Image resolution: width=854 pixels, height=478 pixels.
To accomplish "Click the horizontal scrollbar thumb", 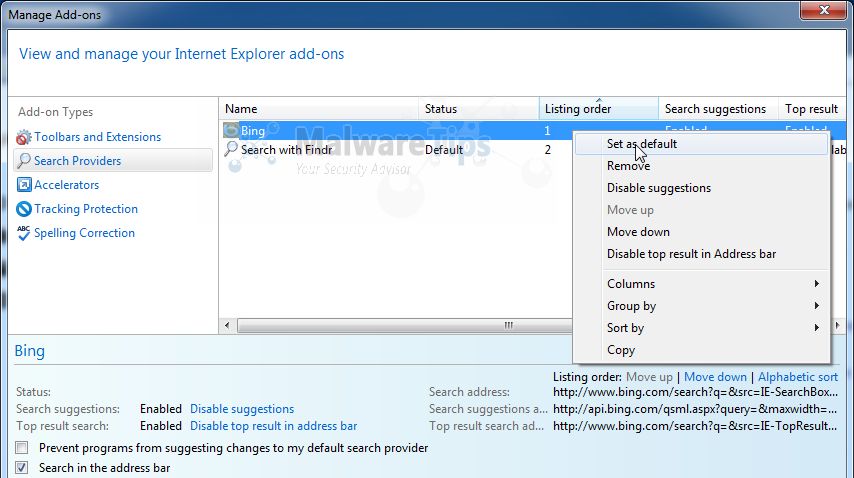I will (405, 326).
